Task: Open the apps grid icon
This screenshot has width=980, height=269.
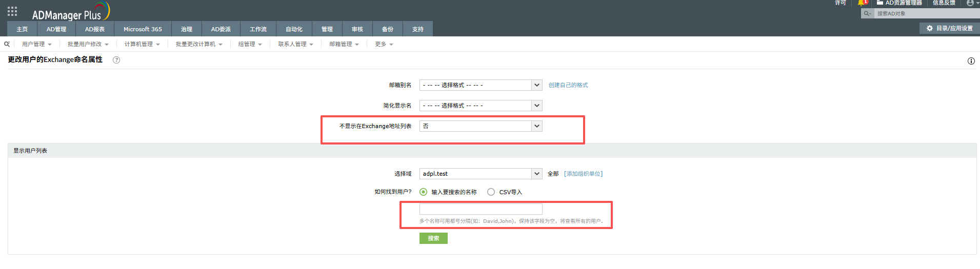Action: click(12, 11)
